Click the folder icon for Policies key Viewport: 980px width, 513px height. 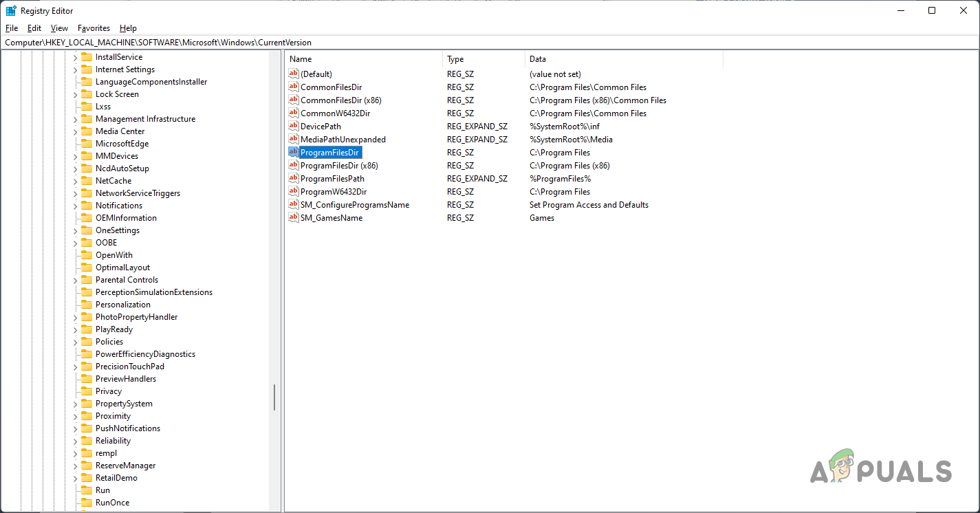(x=86, y=342)
